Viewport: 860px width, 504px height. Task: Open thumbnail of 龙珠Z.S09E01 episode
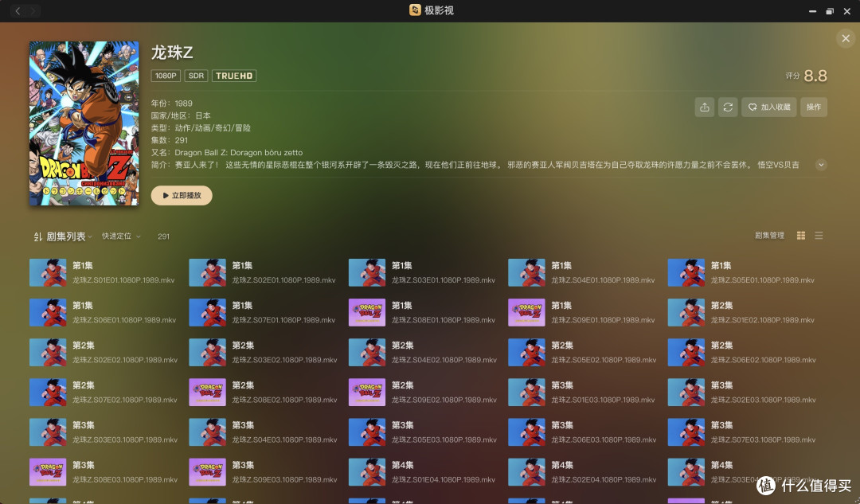(x=526, y=313)
